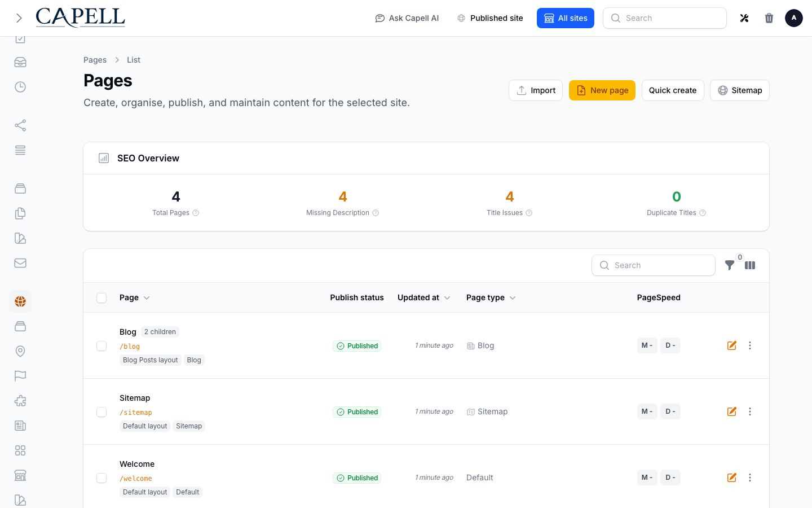Expand the sidebar with the chevron
This screenshot has width=812, height=508.
19,18
